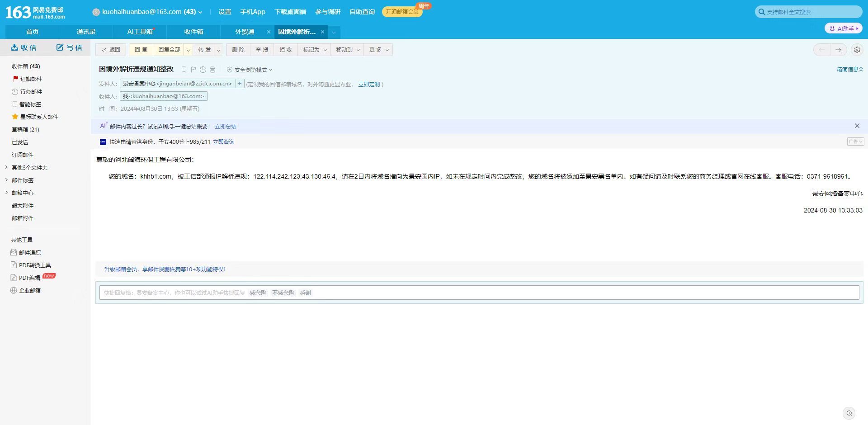Click 立即总结 link
The width and height of the screenshot is (868, 425).
[x=226, y=127]
